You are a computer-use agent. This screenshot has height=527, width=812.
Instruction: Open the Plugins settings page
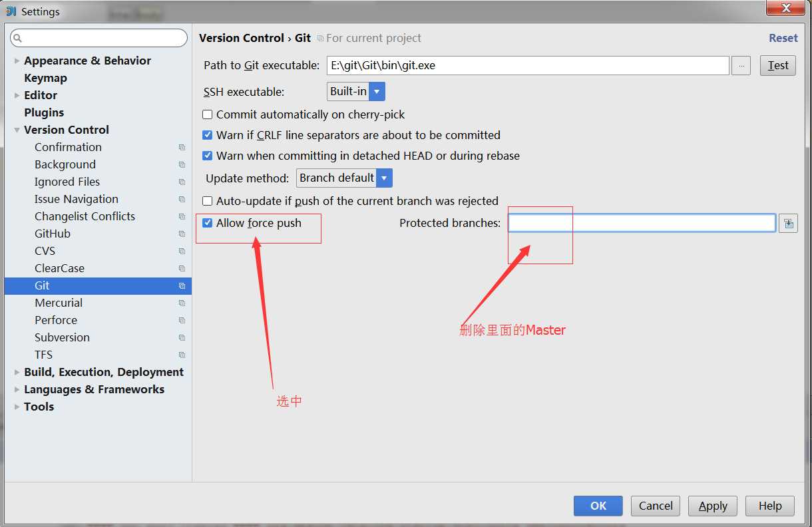(44, 112)
